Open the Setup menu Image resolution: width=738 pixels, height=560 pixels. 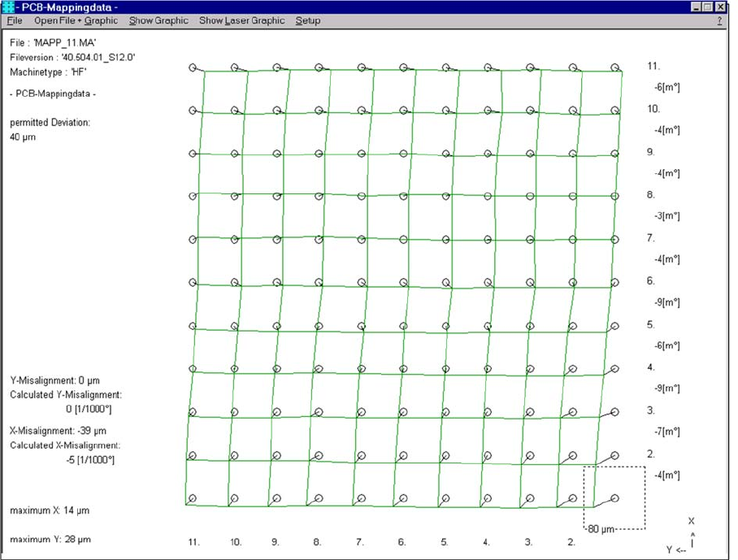[307, 20]
